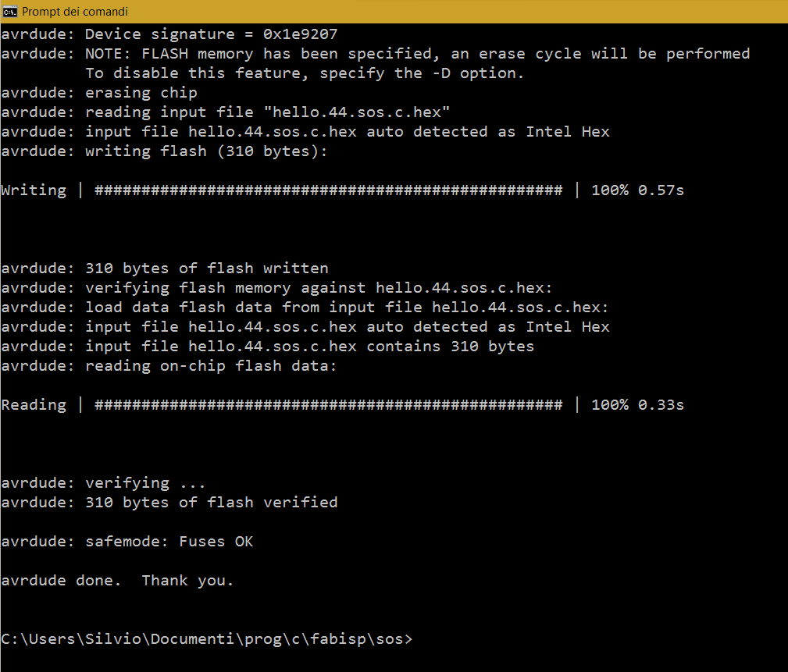This screenshot has height=672, width=788.
Task: Click the 'safemode: Fuses OK' line
Action: (x=127, y=542)
